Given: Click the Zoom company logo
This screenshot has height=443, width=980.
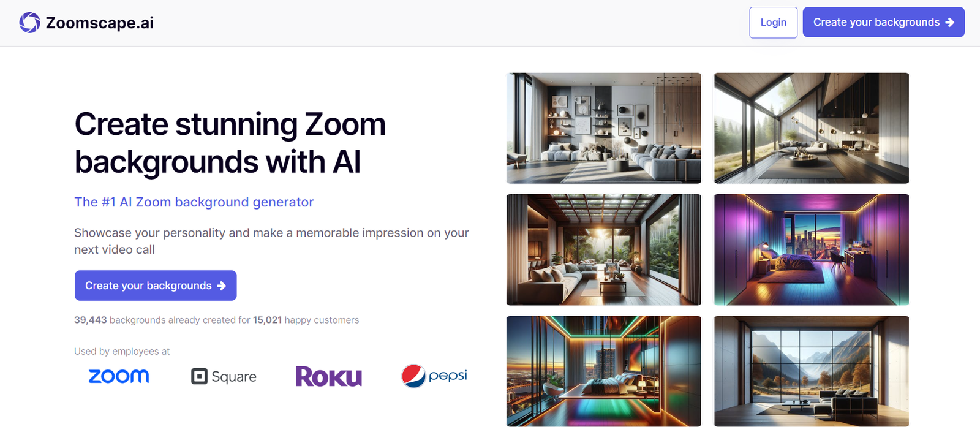Looking at the screenshot, I should pyautogui.click(x=119, y=376).
